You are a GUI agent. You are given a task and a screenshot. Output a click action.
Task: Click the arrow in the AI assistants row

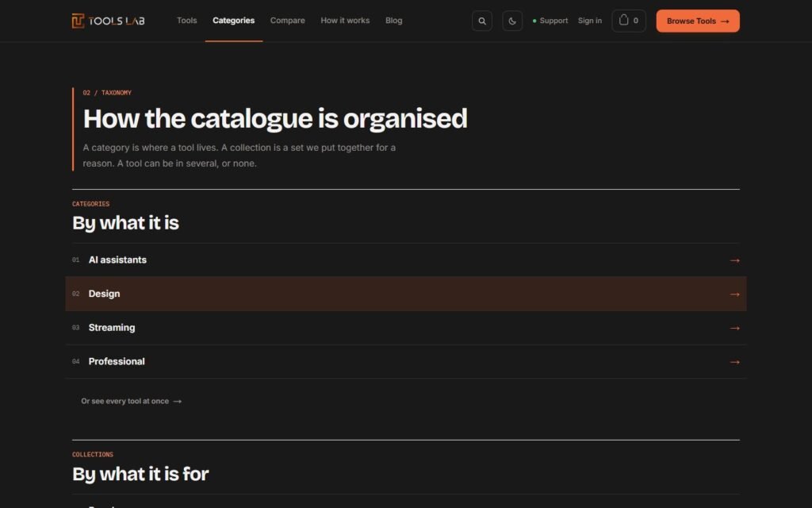[734, 260]
